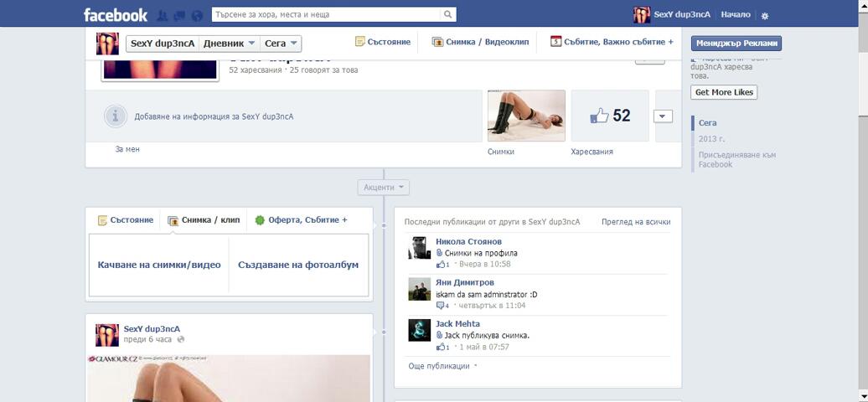Click the Facebook logo in header
This screenshot has height=402, width=868.
click(116, 14)
